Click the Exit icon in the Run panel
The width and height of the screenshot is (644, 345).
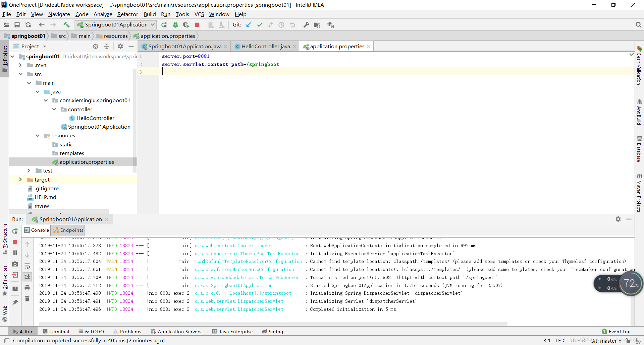15,275
